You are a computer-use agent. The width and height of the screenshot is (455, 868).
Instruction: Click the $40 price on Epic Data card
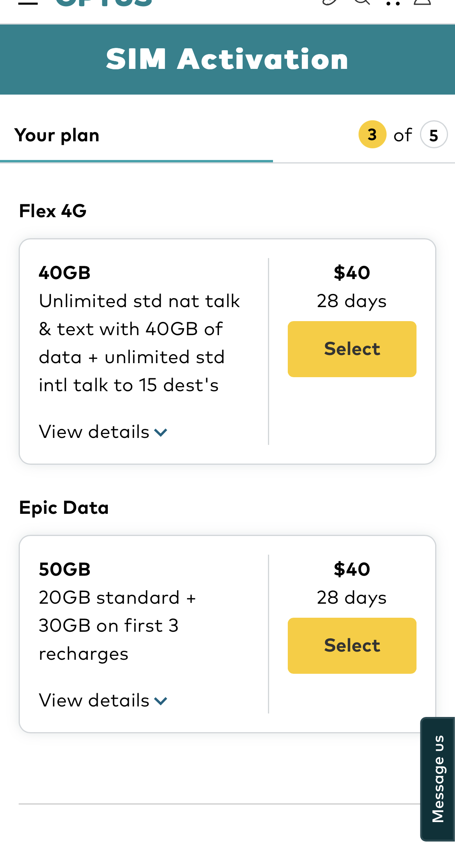click(352, 569)
